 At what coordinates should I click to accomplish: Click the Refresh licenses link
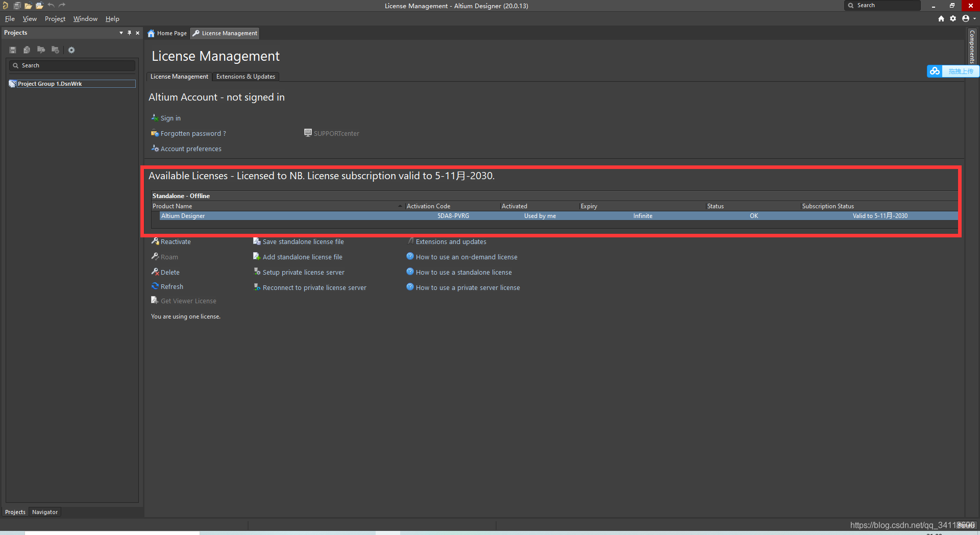point(172,287)
